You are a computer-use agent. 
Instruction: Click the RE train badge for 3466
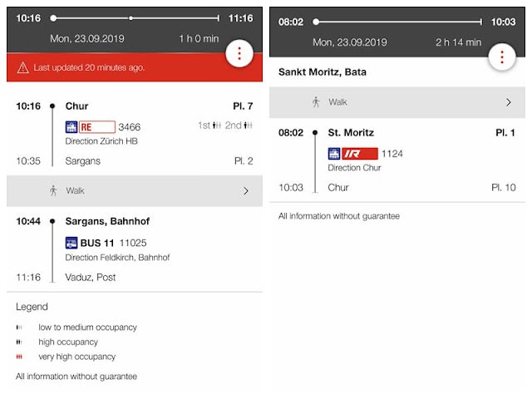coord(97,127)
